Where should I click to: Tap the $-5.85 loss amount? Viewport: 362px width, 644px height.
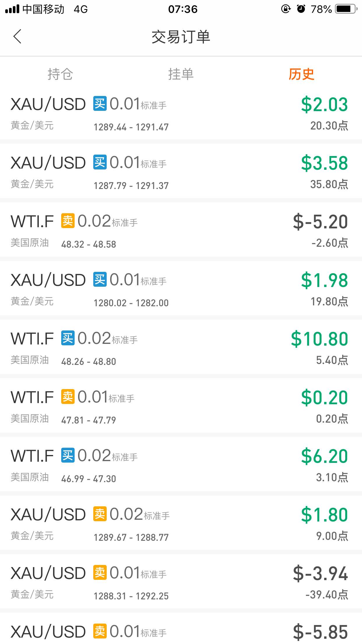tap(321, 632)
